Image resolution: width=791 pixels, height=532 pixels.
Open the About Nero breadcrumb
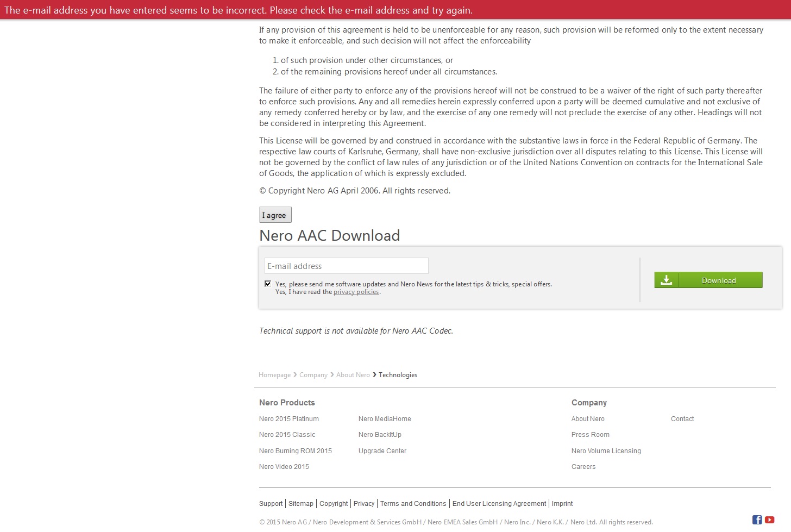point(353,375)
